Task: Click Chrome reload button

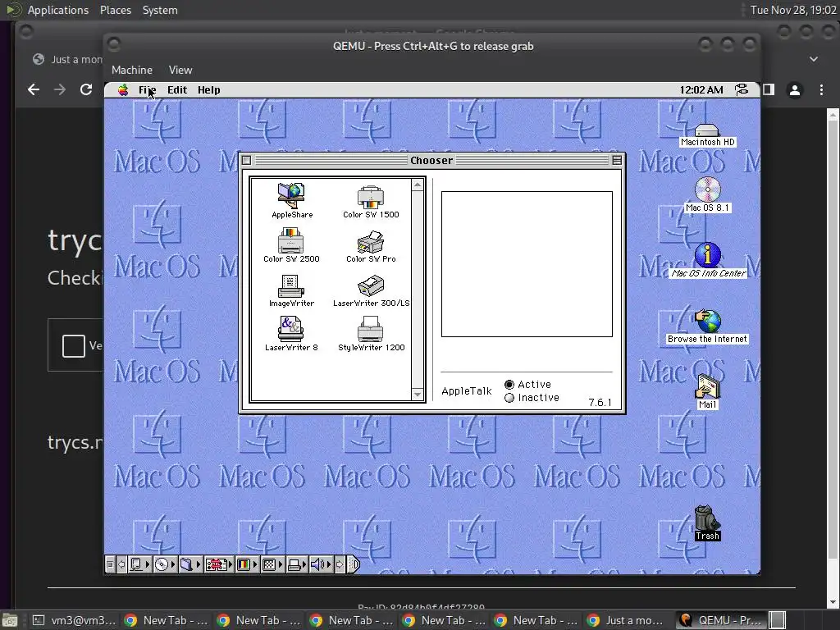Action: [86, 89]
